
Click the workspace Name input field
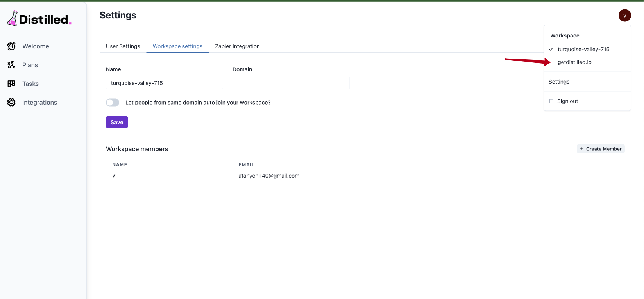click(x=165, y=83)
